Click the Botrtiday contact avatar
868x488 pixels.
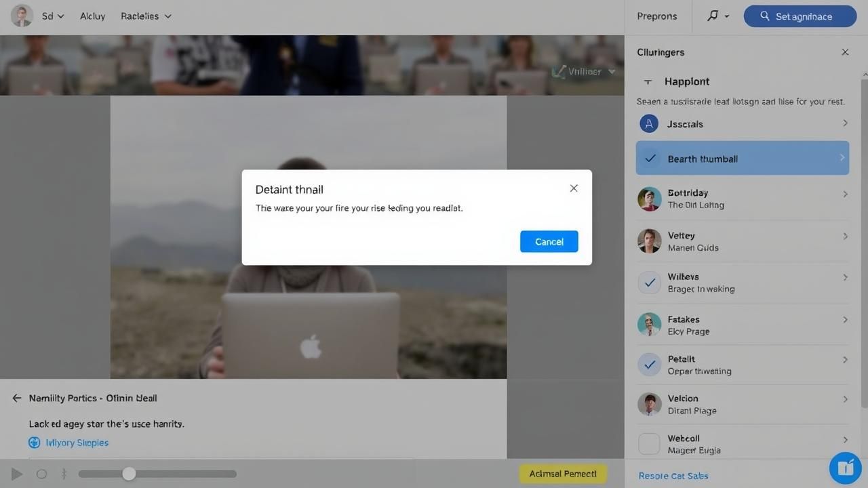point(649,199)
